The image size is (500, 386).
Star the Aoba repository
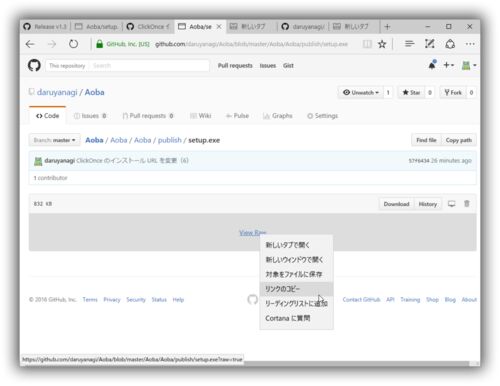(411, 92)
